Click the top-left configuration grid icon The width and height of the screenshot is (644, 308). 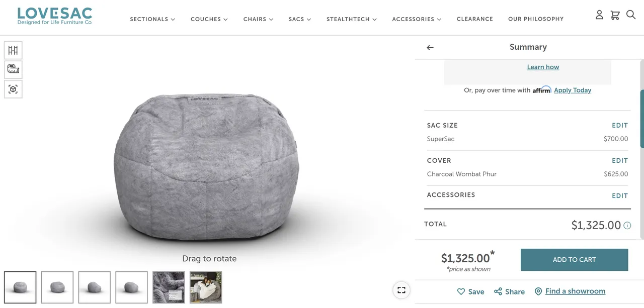pos(13,50)
